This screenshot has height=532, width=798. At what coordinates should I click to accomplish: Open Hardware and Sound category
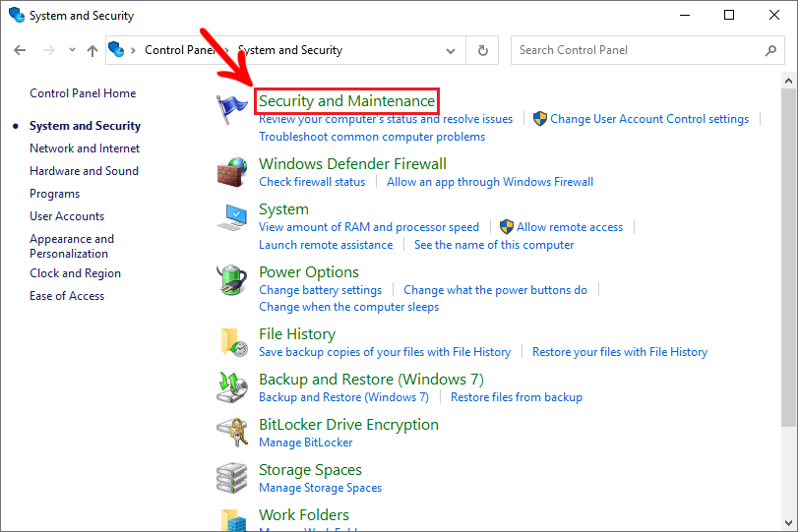84,171
